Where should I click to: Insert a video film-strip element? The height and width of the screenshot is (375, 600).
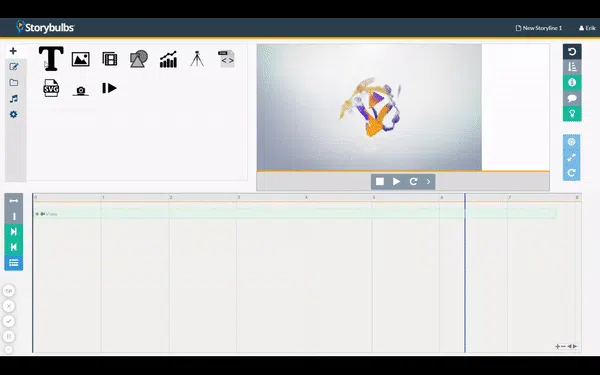pos(110,59)
